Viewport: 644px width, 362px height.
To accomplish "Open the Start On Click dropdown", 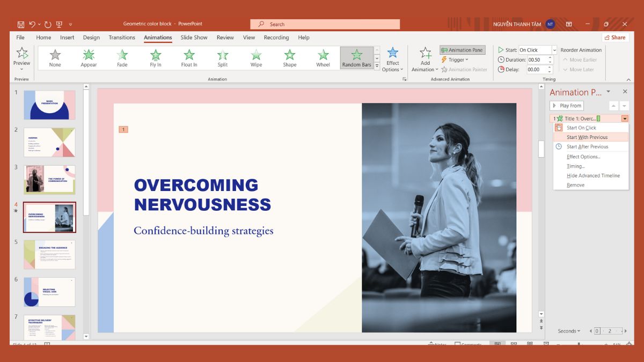I will point(553,49).
